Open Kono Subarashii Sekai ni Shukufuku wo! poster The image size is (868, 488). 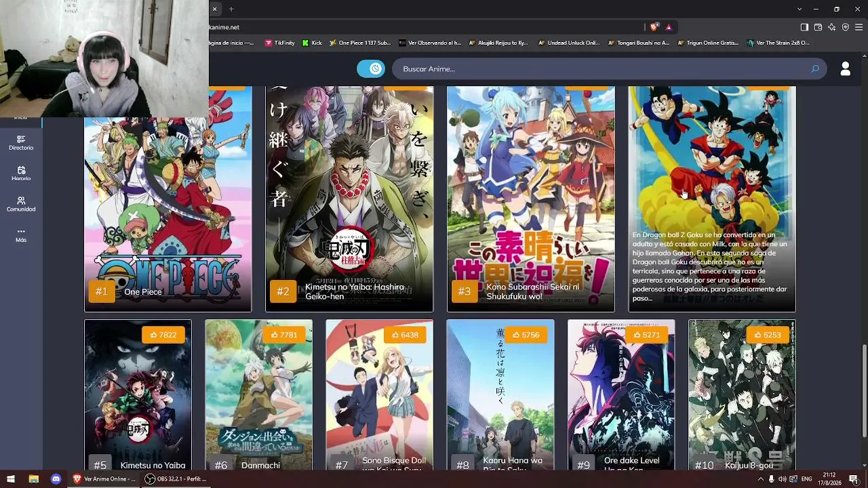531,199
